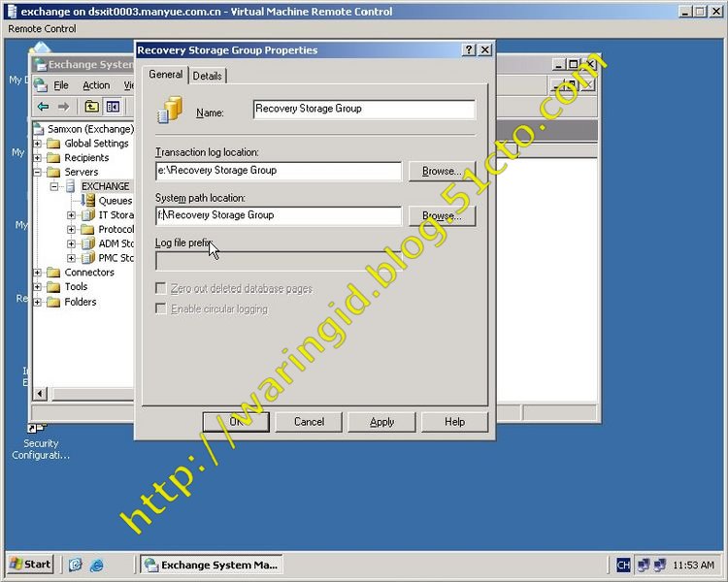This screenshot has width=728, height=582.
Task: Click the dialog's context help question mark
Action: pyautogui.click(x=469, y=50)
